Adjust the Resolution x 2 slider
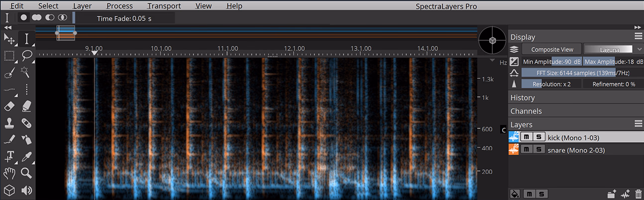This screenshot has width=644, height=200. (x=551, y=84)
